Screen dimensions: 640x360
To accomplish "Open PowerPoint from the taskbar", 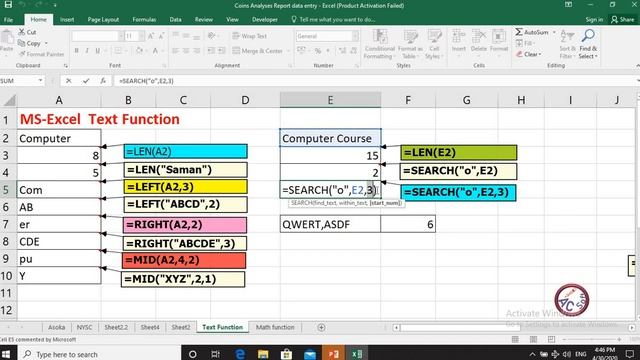I will coord(333,353).
